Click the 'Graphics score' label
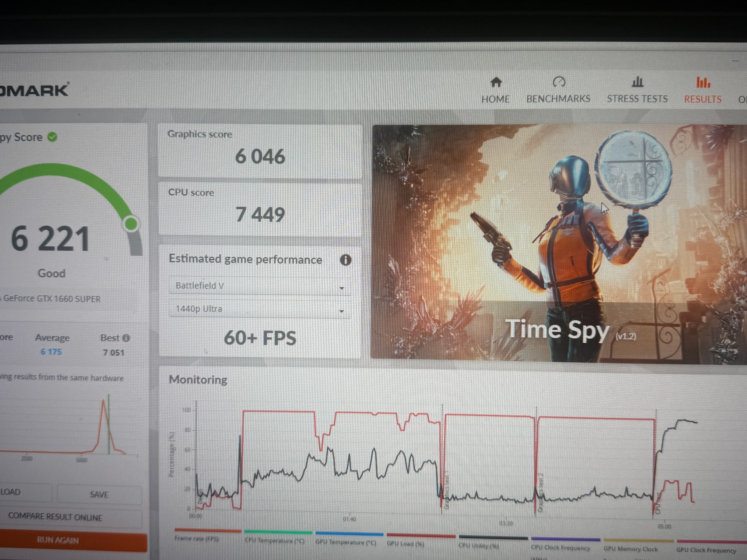This screenshot has width=747, height=560. coord(200,134)
